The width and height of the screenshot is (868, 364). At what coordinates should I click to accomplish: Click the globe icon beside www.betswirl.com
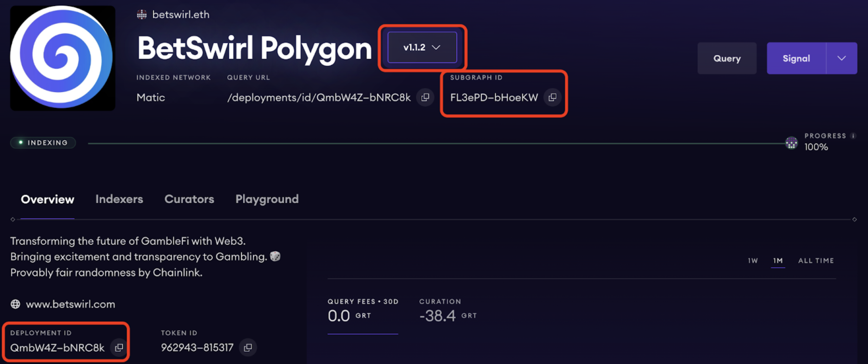(15, 304)
